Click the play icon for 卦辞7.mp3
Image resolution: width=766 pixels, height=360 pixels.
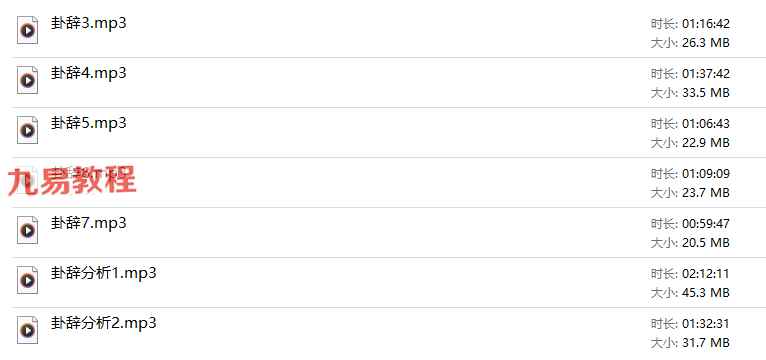[x=28, y=230]
